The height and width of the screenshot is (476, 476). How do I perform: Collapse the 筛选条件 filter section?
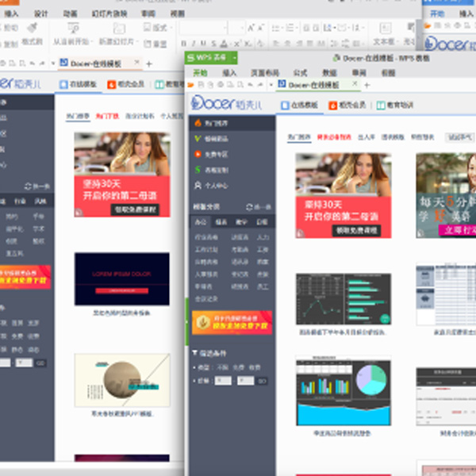click(196, 351)
